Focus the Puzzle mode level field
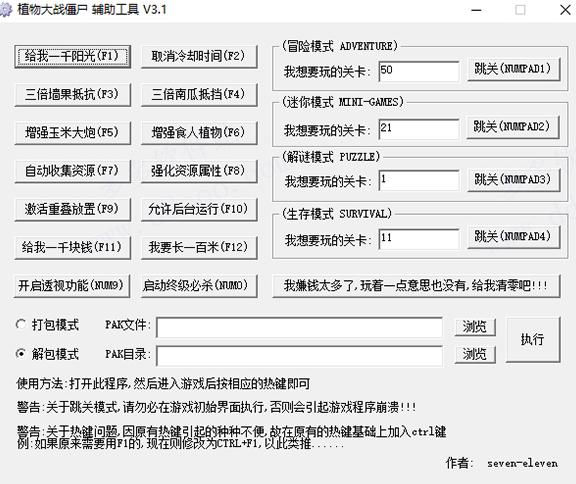 click(419, 180)
